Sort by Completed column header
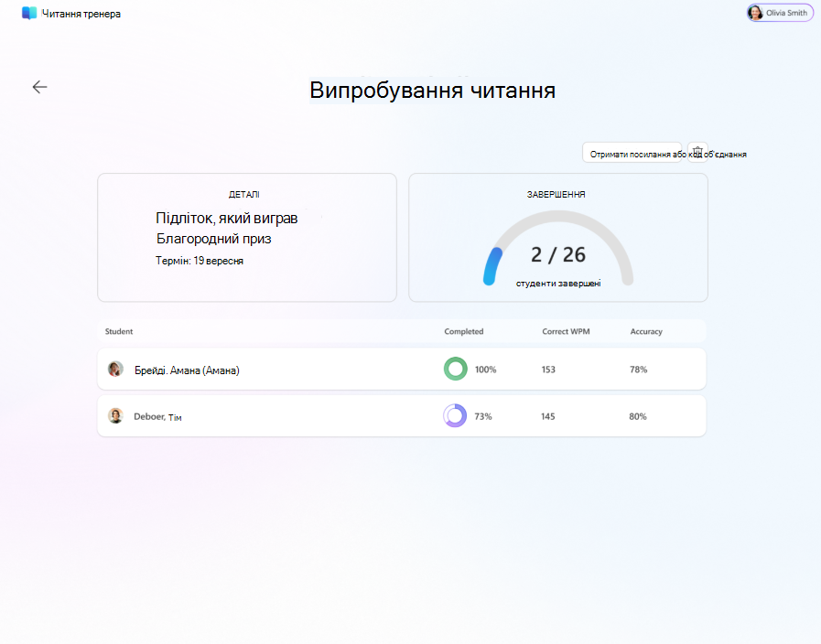Screen dimensions: 821x644 [x=464, y=331]
